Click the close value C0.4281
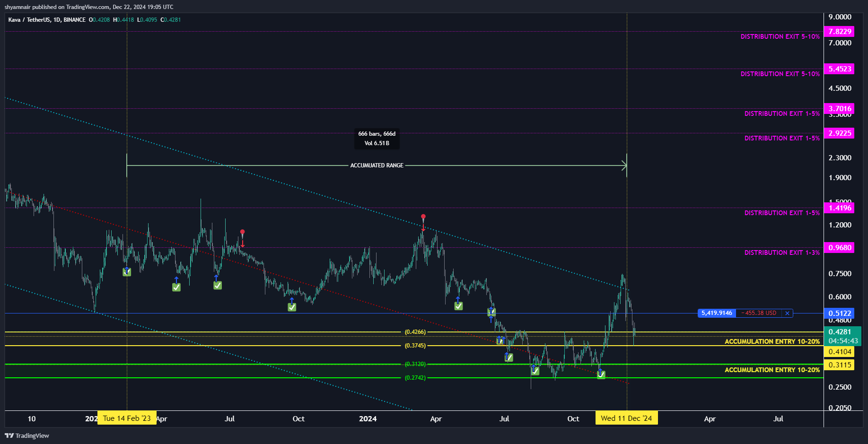Image resolution: width=868 pixels, height=444 pixels. tap(171, 20)
